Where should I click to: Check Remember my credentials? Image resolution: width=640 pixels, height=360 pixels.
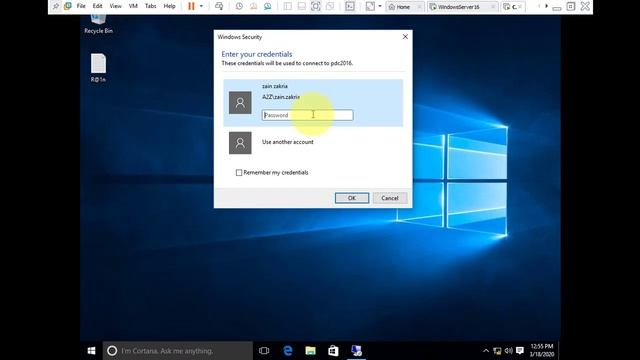tap(239, 173)
